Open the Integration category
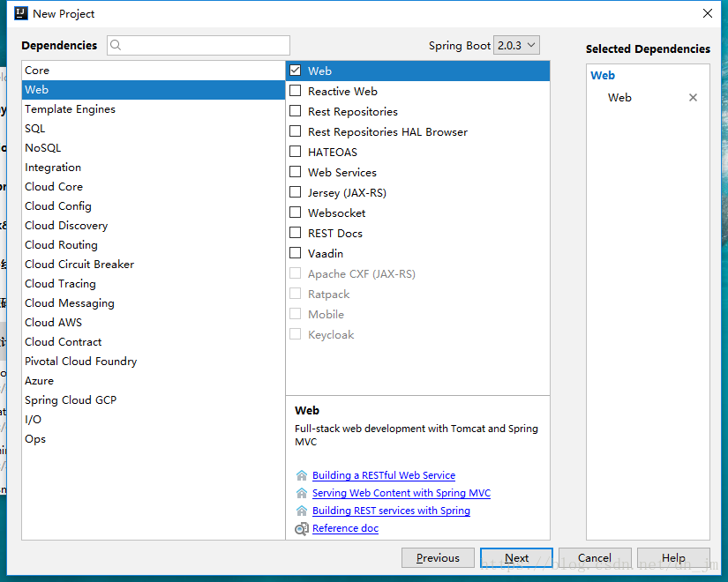 point(154,167)
